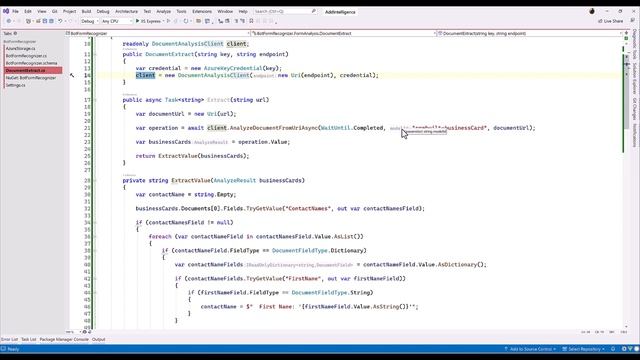The width and height of the screenshot is (640, 360).
Task: Click the Undo toolbar icon
Action: click(60, 21)
